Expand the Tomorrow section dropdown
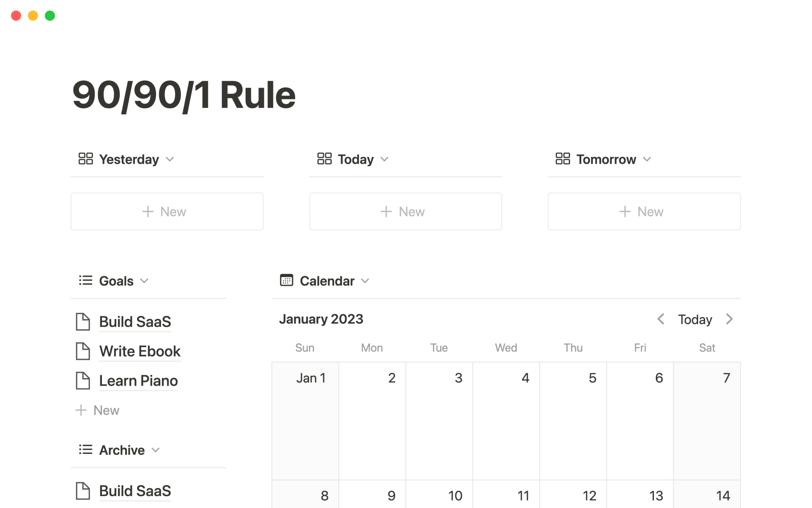812x508 pixels. click(x=649, y=159)
